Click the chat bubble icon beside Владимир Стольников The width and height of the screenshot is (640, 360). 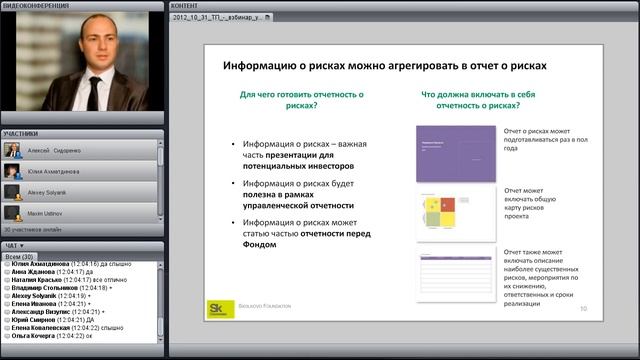coord(7,288)
